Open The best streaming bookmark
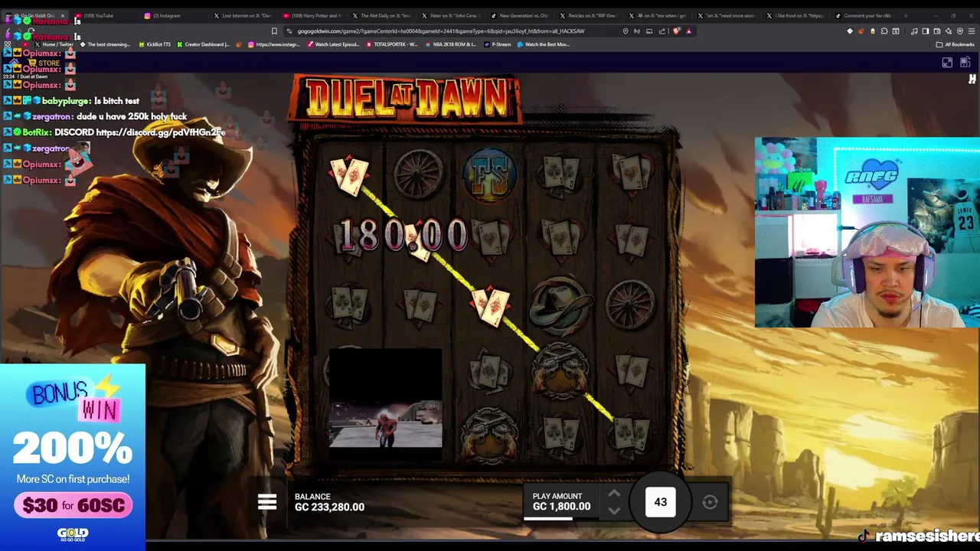 pyautogui.click(x=105, y=44)
